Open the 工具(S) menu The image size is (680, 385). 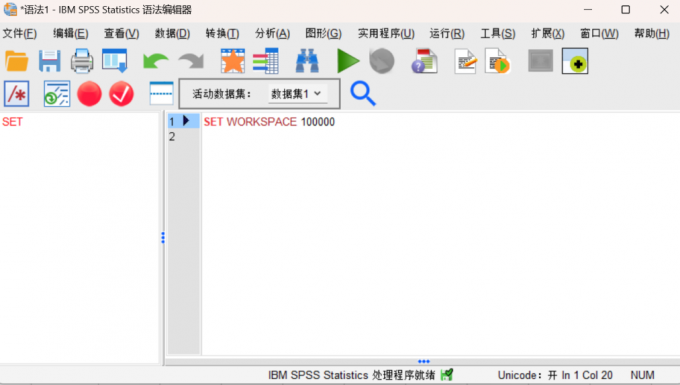coord(498,33)
